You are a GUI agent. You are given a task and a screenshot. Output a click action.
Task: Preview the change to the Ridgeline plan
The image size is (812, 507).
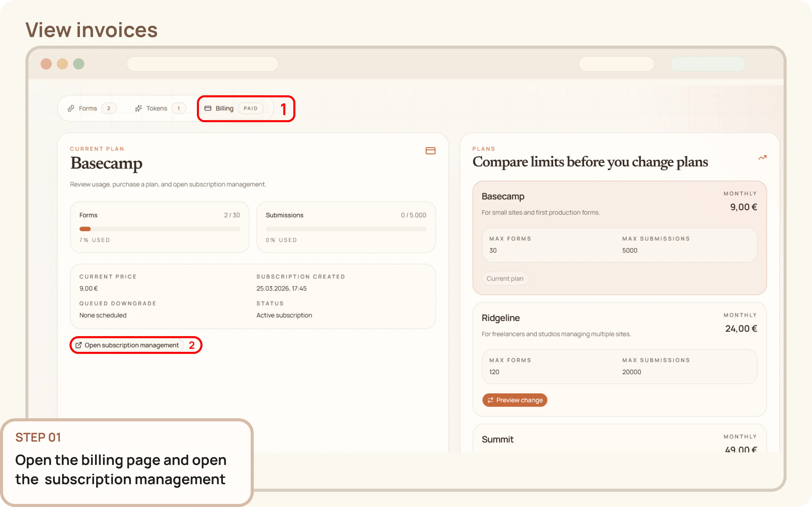pyautogui.click(x=515, y=400)
